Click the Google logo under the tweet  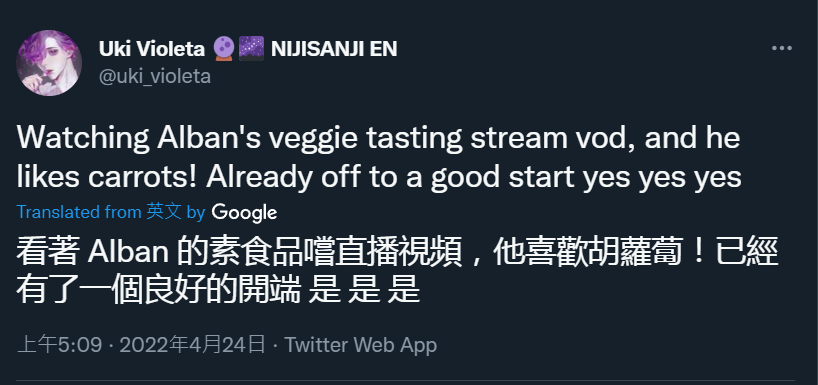click(244, 212)
